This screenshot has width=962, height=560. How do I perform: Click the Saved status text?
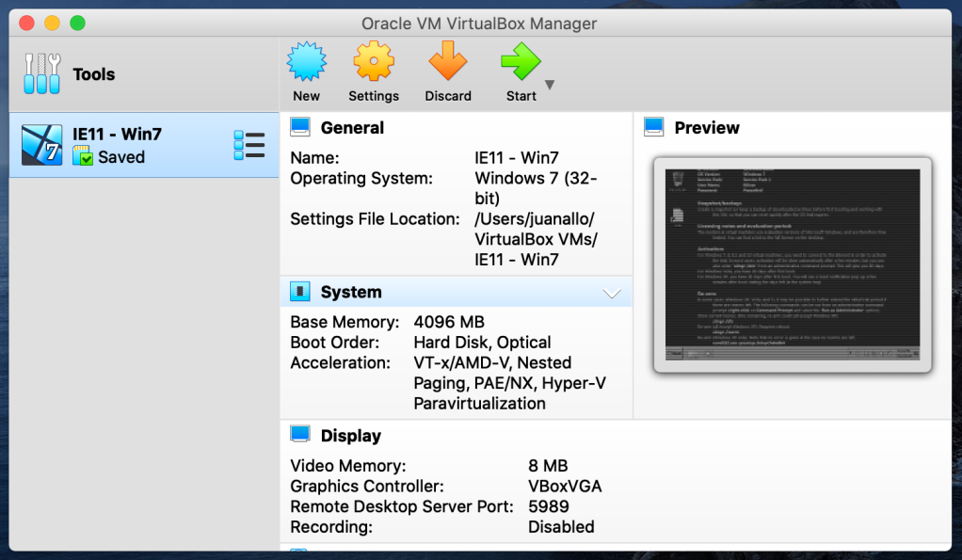click(x=121, y=157)
